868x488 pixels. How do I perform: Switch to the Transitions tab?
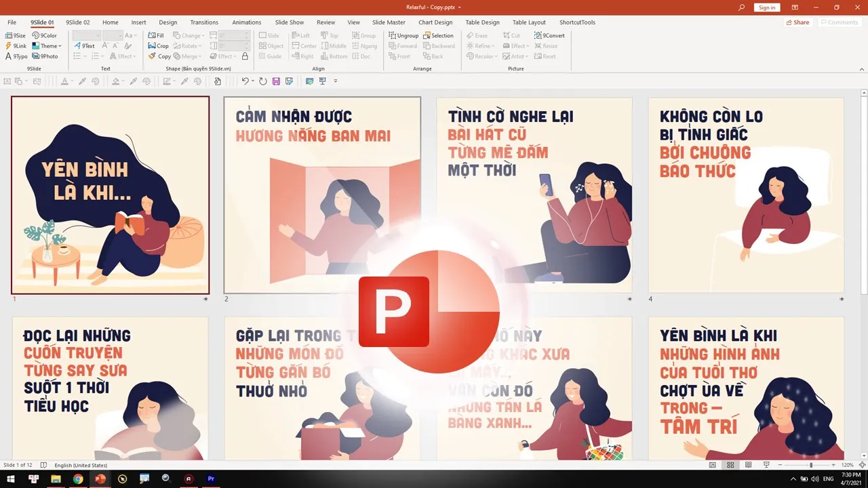[204, 22]
